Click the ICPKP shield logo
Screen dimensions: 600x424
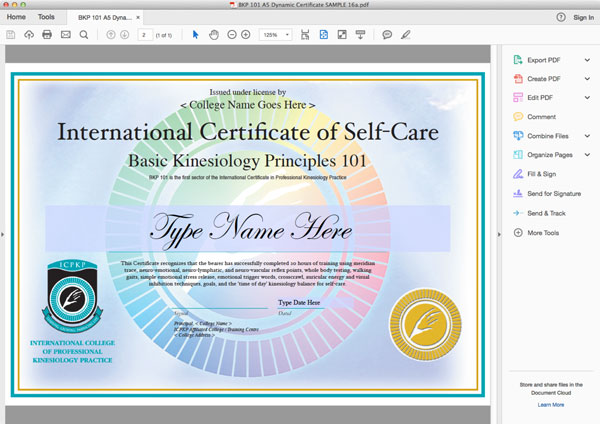(x=72, y=296)
